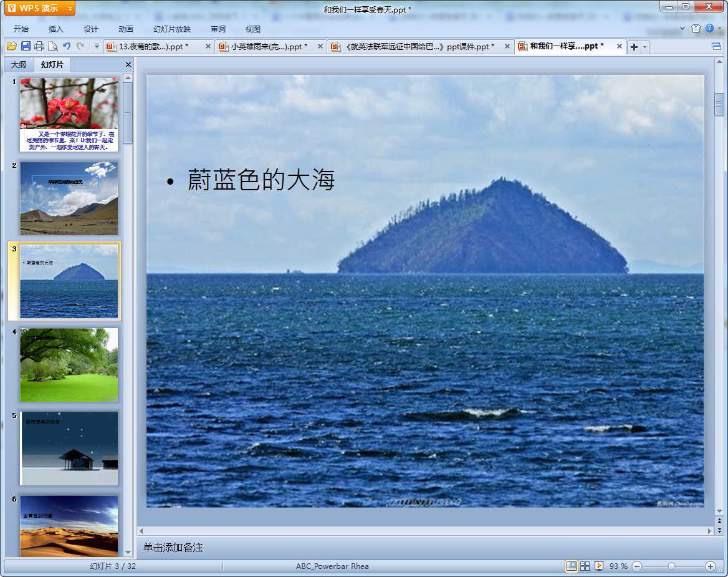Close the 和我们一样享 document tab
Viewport: 728px width, 577px height.
point(620,46)
